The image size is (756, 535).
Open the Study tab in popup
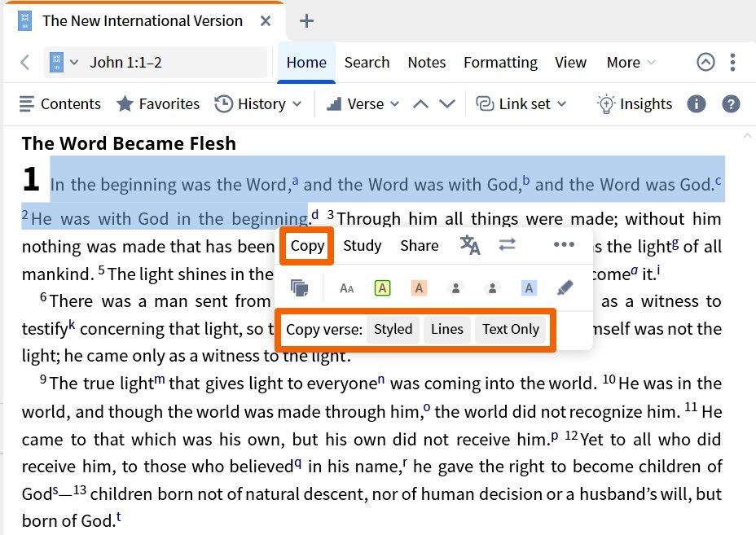point(363,245)
